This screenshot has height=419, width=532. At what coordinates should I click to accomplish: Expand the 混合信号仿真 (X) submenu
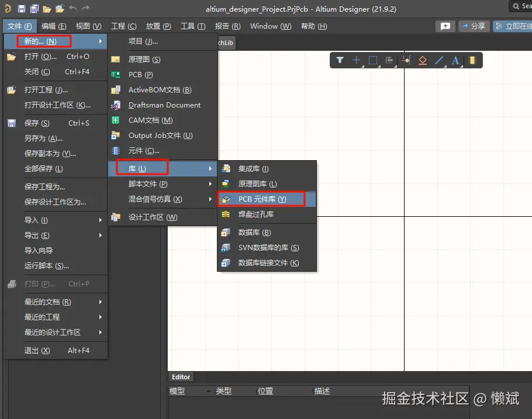163,199
